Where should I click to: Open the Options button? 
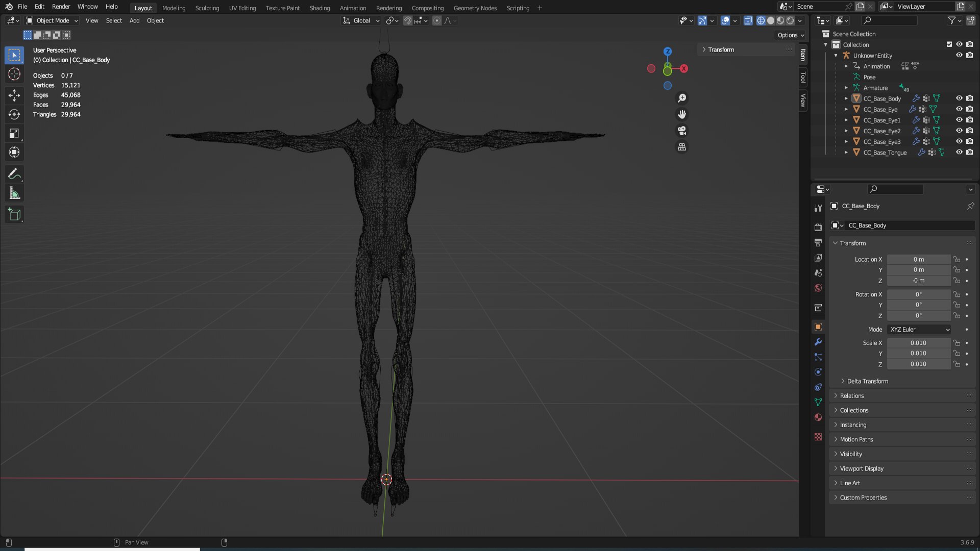791,35
